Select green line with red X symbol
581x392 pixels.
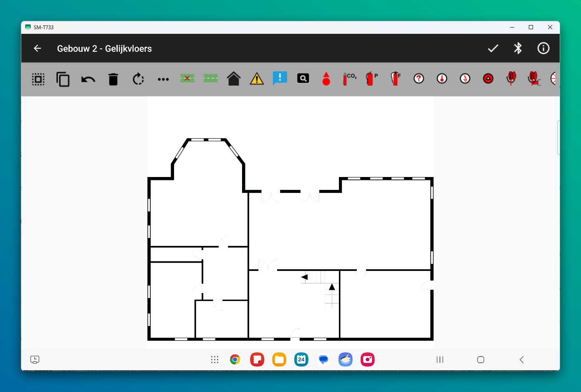tap(187, 78)
